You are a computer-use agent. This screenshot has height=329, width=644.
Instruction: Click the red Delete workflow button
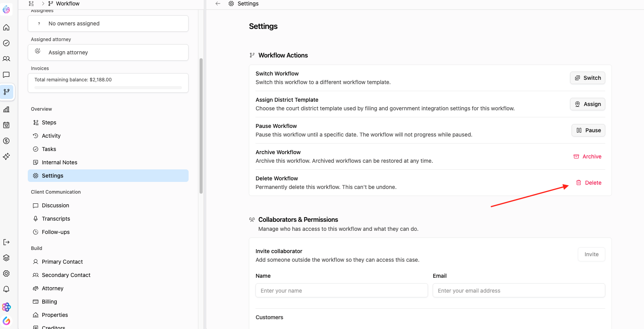click(x=588, y=183)
